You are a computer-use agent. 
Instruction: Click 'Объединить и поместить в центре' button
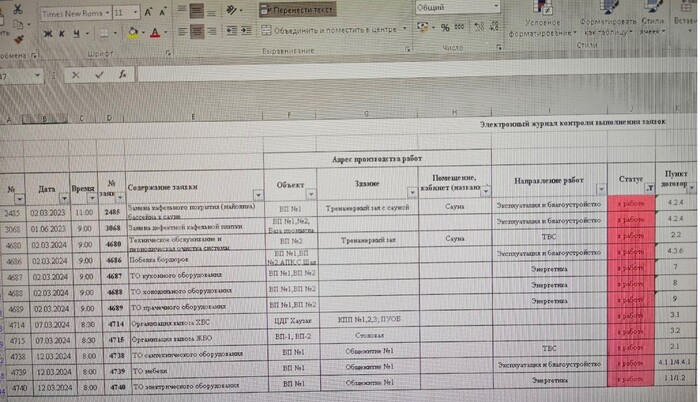[329, 30]
